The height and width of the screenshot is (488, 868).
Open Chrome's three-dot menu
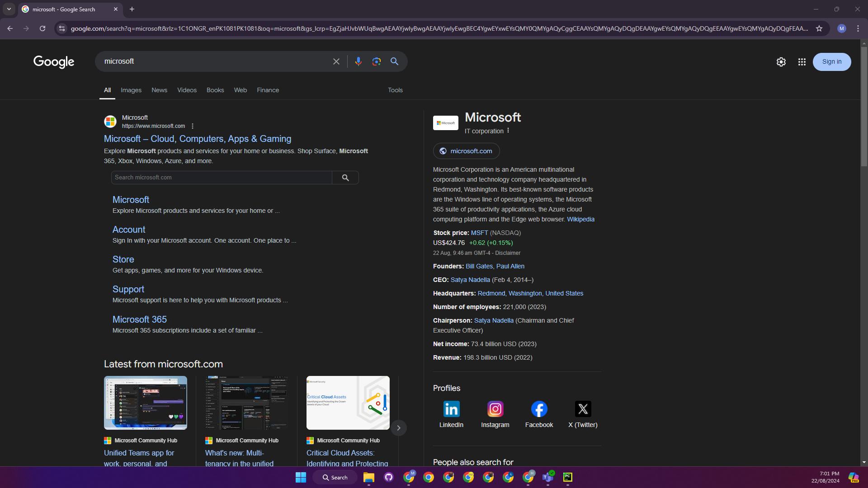pos(858,28)
